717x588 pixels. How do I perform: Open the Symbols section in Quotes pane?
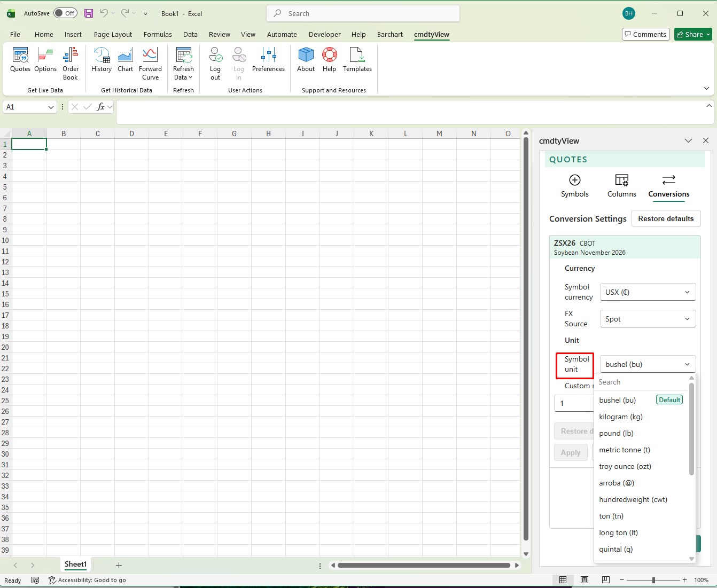pyautogui.click(x=574, y=186)
